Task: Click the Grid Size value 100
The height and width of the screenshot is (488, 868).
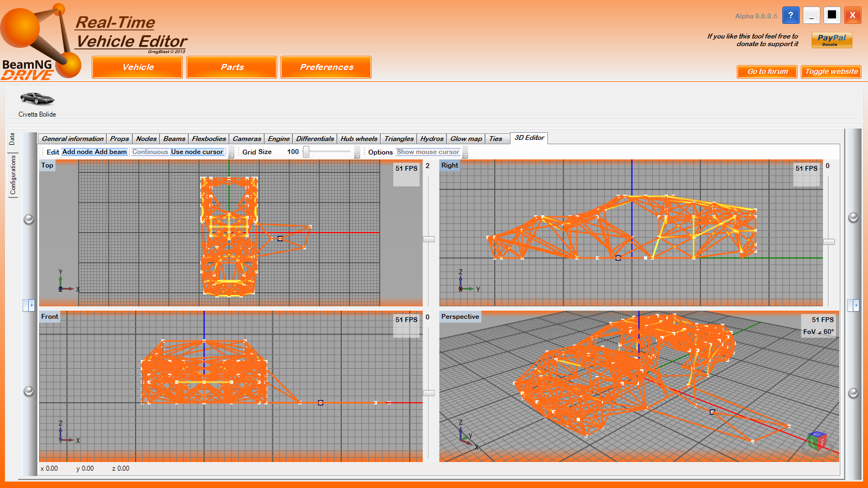Action: (293, 152)
